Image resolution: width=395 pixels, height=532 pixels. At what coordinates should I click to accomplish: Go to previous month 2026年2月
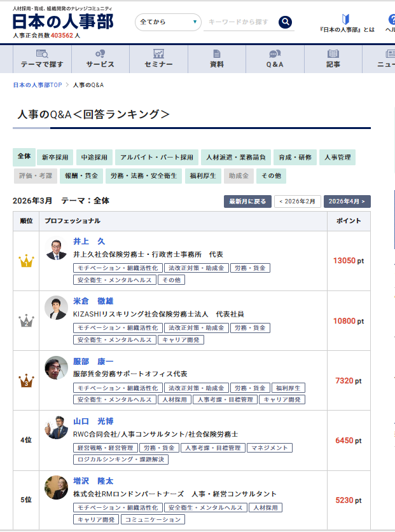click(x=297, y=201)
